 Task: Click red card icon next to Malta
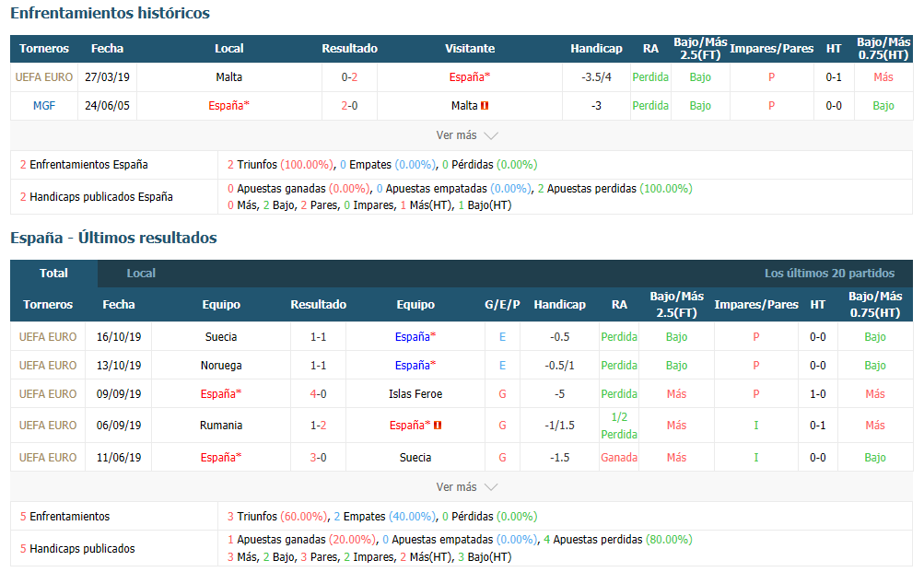click(x=485, y=106)
